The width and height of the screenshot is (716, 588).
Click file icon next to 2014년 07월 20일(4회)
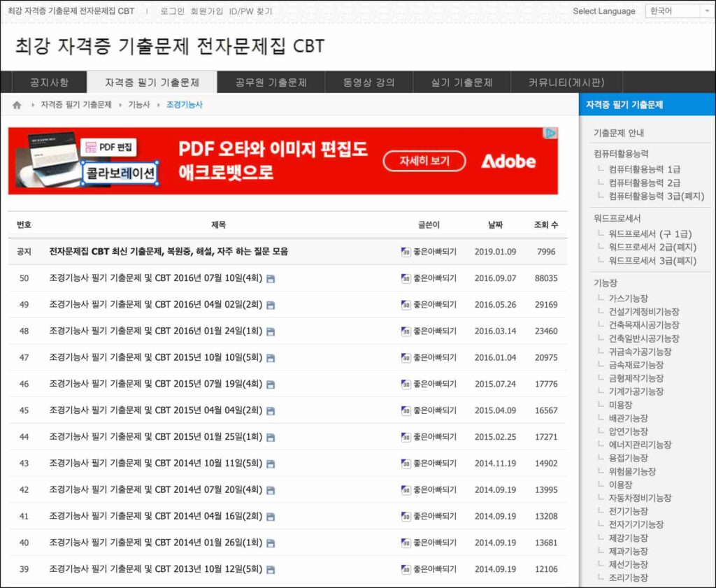271,490
